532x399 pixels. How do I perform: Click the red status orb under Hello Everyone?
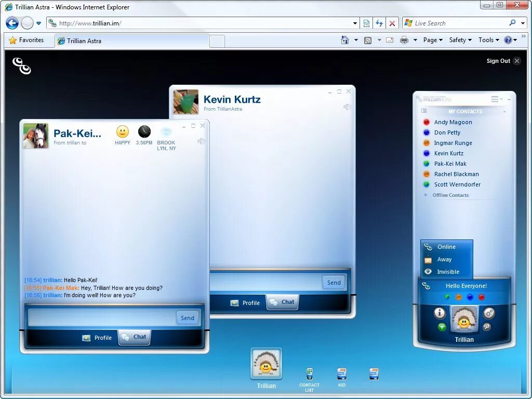481,297
